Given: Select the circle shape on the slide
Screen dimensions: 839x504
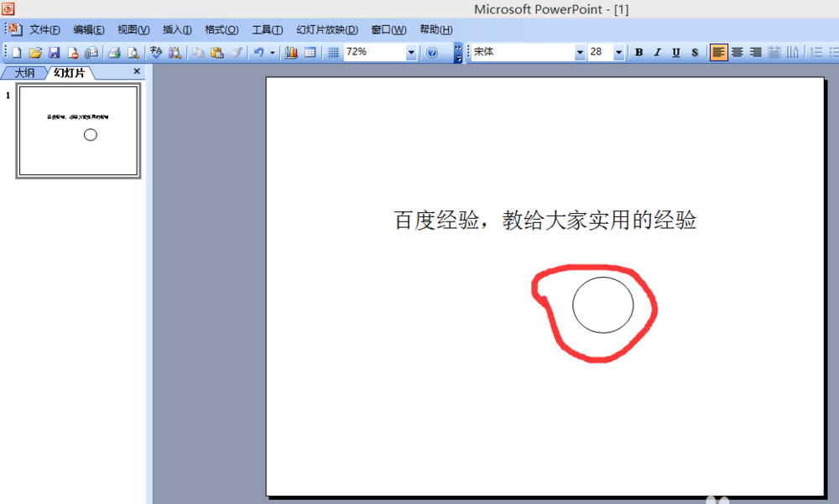Looking at the screenshot, I should tap(603, 305).
